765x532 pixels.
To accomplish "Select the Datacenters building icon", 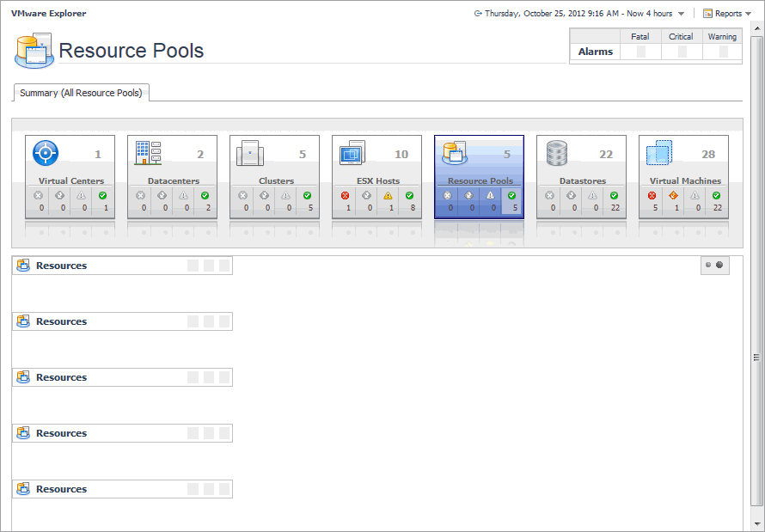I will (x=148, y=153).
